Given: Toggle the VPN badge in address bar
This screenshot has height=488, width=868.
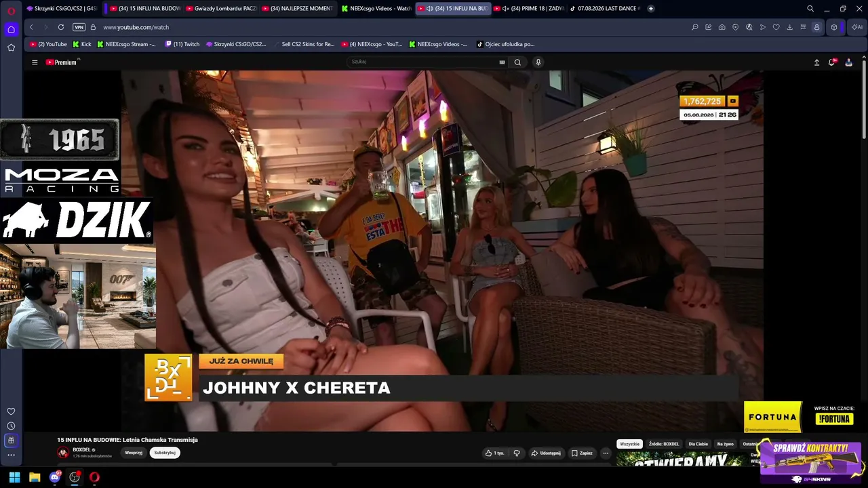Looking at the screenshot, I should click(79, 27).
